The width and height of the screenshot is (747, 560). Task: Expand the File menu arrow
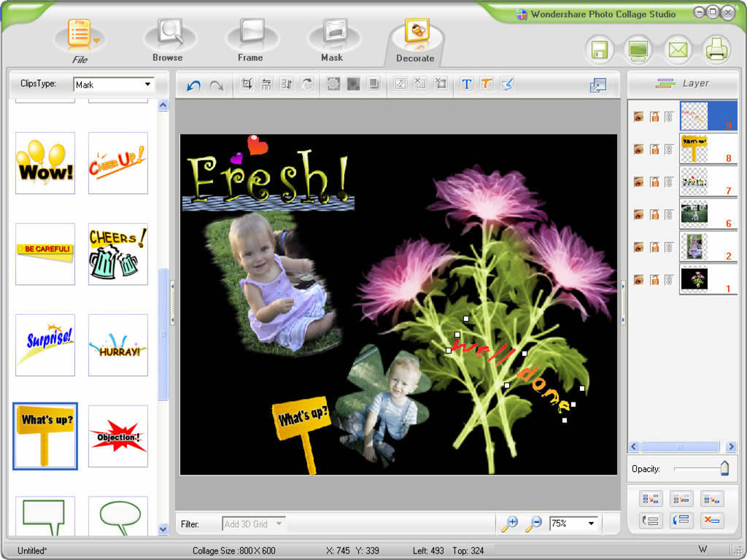coord(96,40)
